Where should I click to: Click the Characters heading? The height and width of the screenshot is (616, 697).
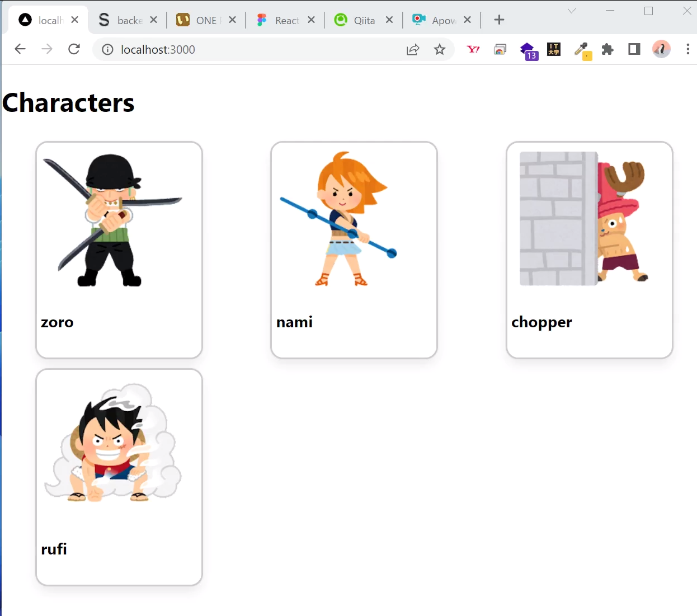coord(68,103)
